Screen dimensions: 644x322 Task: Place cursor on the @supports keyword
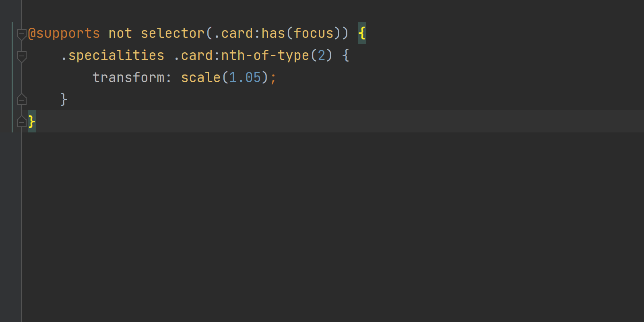[64, 33]
